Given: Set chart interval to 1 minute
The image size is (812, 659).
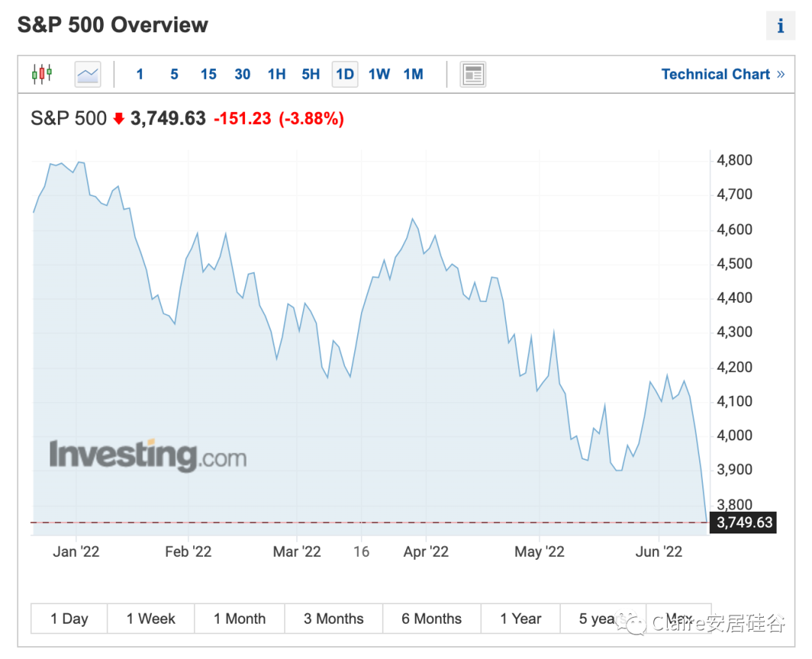Looking at the screenshot, I should tap(140, 74).
